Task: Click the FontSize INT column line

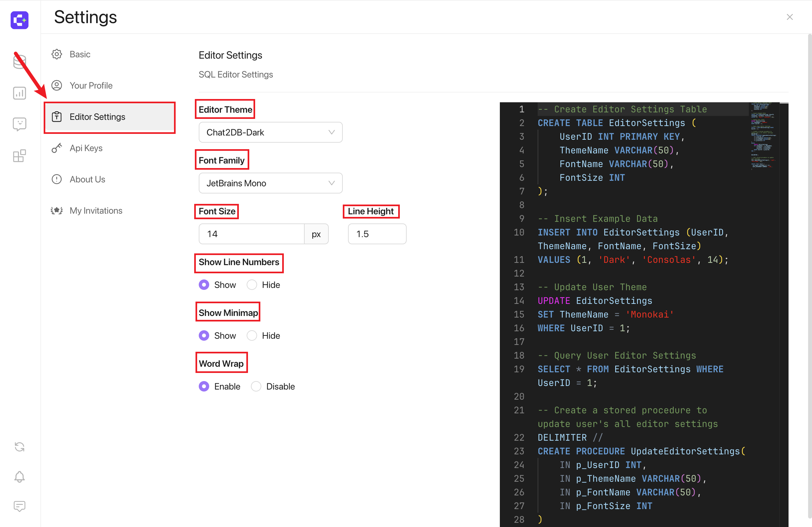Action: [x=592, y=178]
